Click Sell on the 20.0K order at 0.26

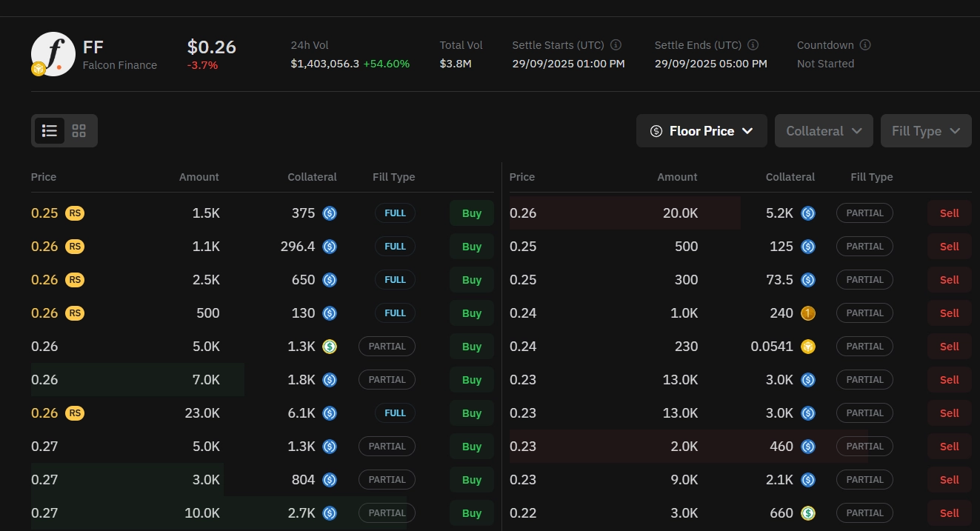(x=949, y=213)
